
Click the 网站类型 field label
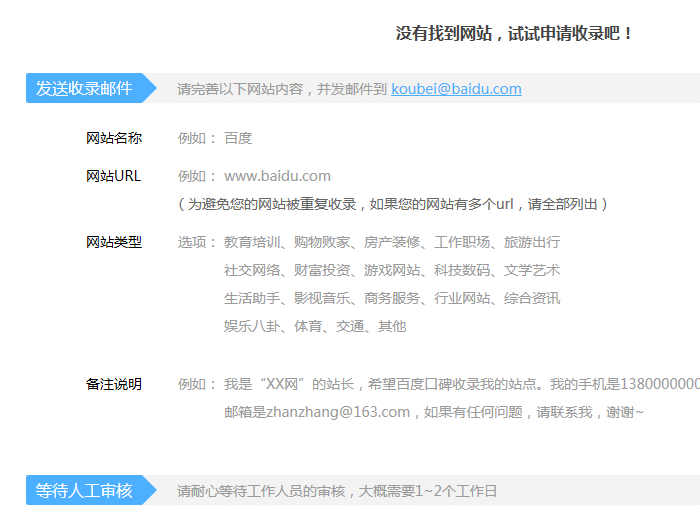pyautogui.click(x=114, y=242)
